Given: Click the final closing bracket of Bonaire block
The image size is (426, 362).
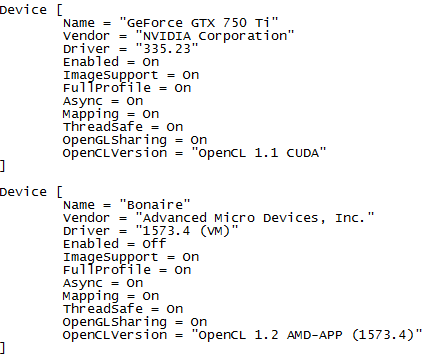Looking at the screenshot, I should (x=2, y=348).
